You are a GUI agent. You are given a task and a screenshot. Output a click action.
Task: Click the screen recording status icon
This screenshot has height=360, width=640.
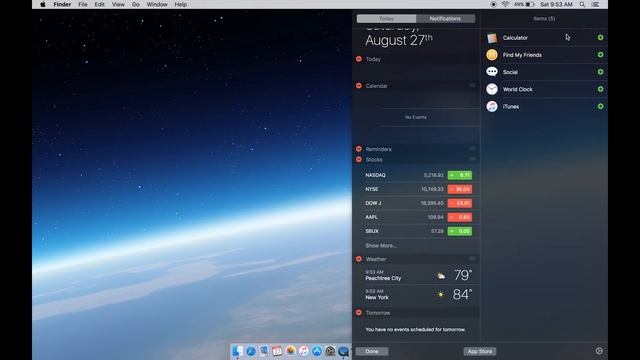(493, 4)
